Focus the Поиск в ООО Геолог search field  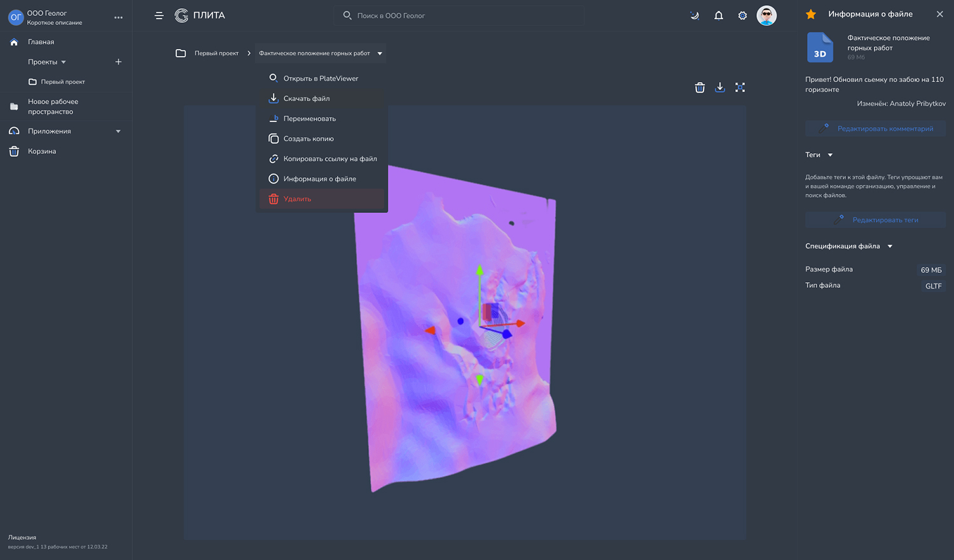pos(459,15)
